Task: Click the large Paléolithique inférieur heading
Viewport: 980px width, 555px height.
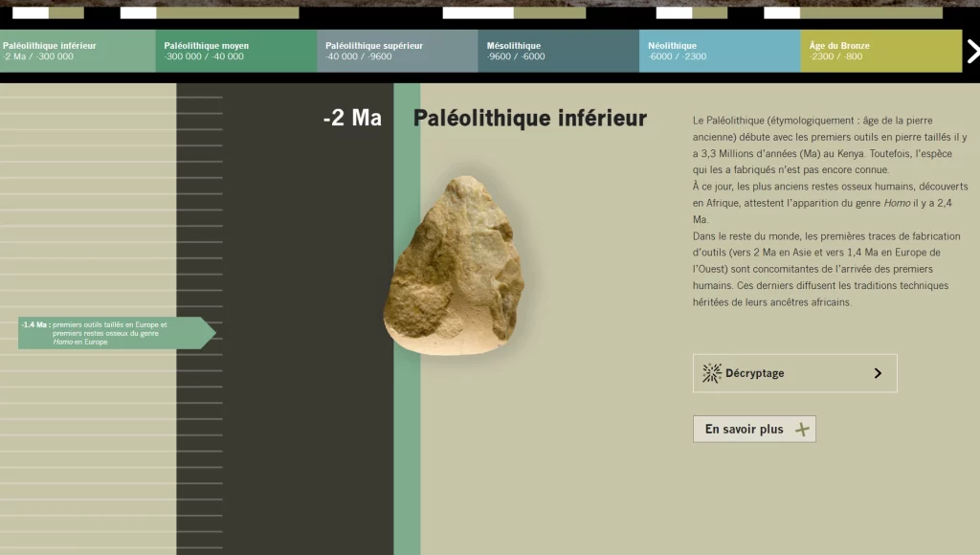Action: click(x=529, y=119)
